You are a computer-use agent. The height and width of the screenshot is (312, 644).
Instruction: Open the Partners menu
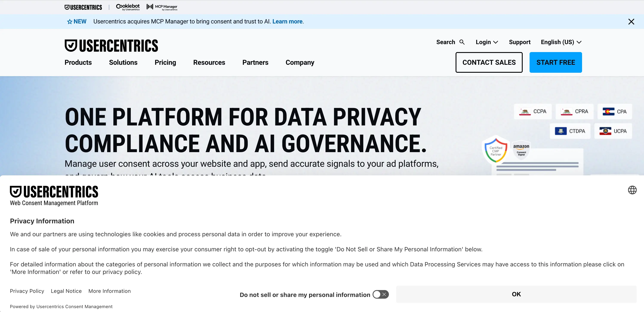coord(255,62)
